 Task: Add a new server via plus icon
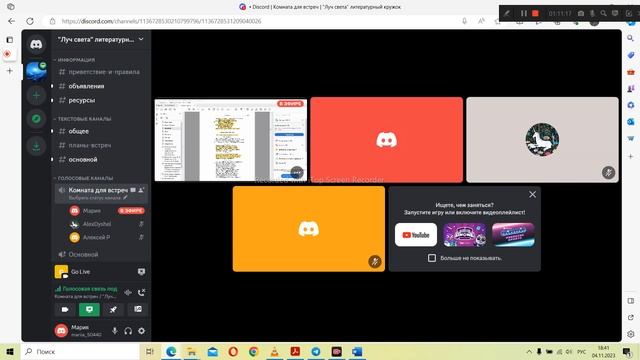click(x=36, y=96)
